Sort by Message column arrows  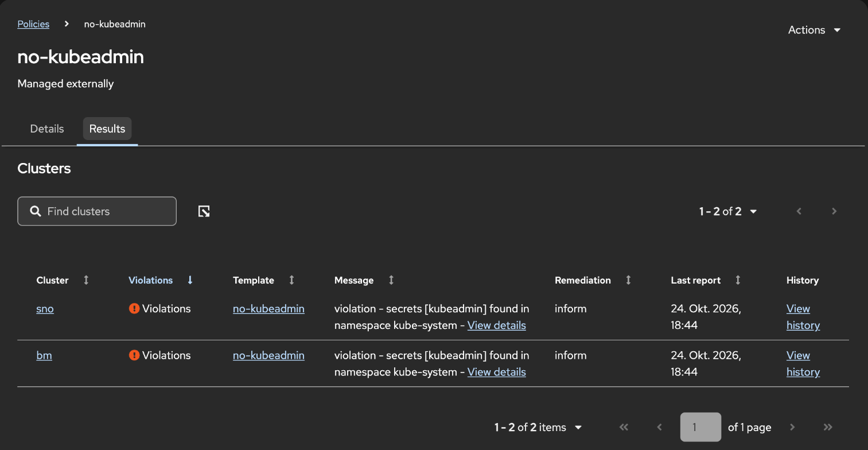391,280
